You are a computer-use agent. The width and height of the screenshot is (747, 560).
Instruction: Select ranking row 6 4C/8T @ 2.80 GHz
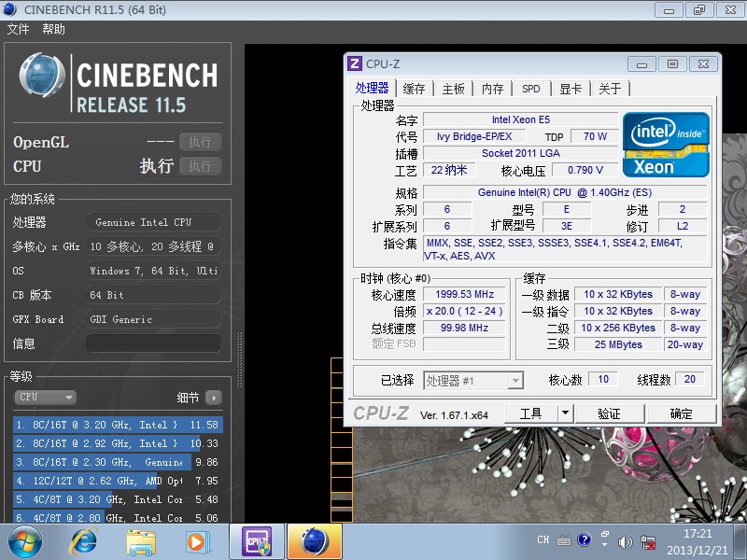point(118,517)
